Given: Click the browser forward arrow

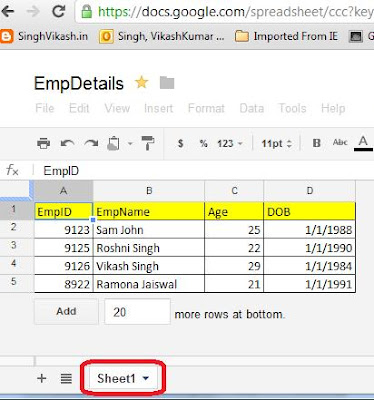Looking at the screenshot, I should click(x=33, y=11).
